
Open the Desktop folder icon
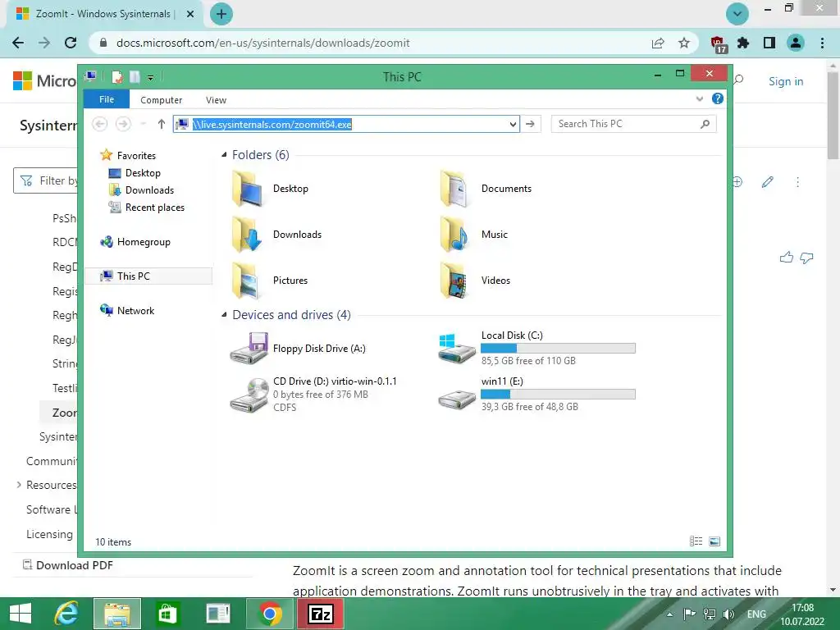coord(248,189)
